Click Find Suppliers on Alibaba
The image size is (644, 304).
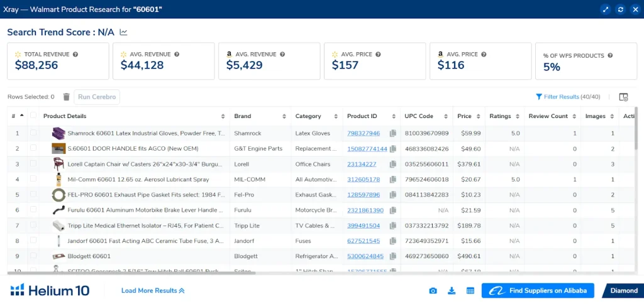coord(538,290)
